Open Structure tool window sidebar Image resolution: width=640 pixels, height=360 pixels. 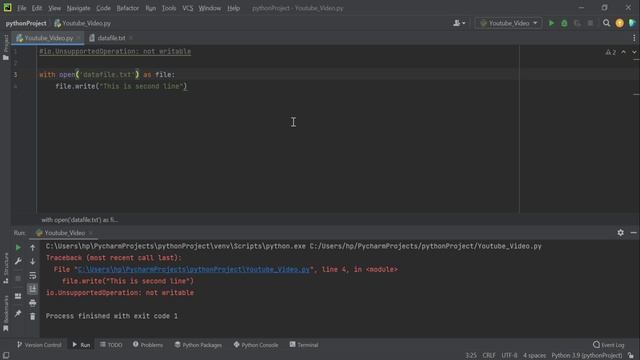6,268
